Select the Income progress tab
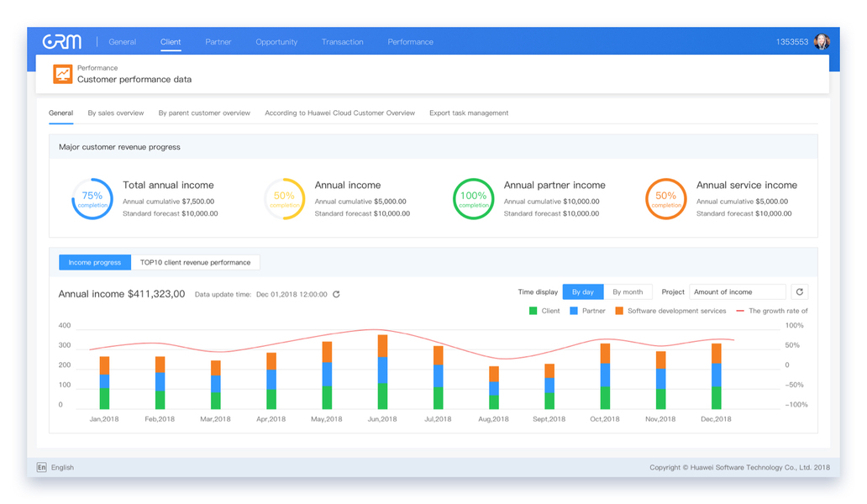 pyautogui.click(x=95, y=262)
